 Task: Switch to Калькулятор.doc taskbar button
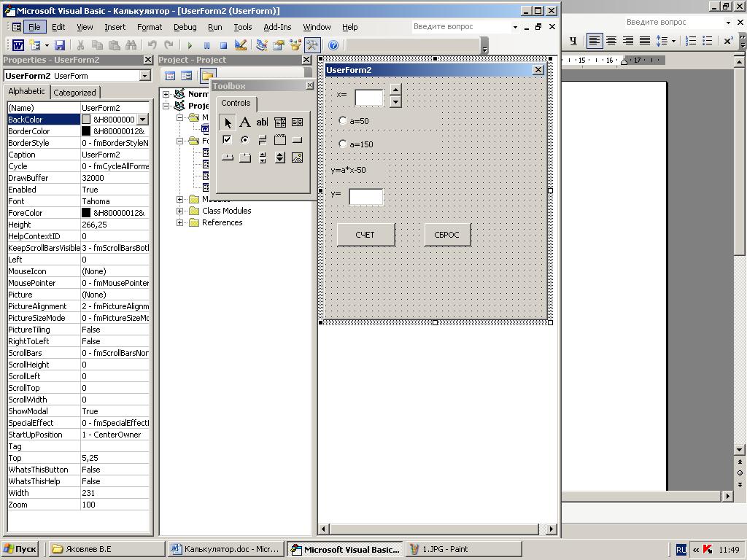[x=226, y=549]
